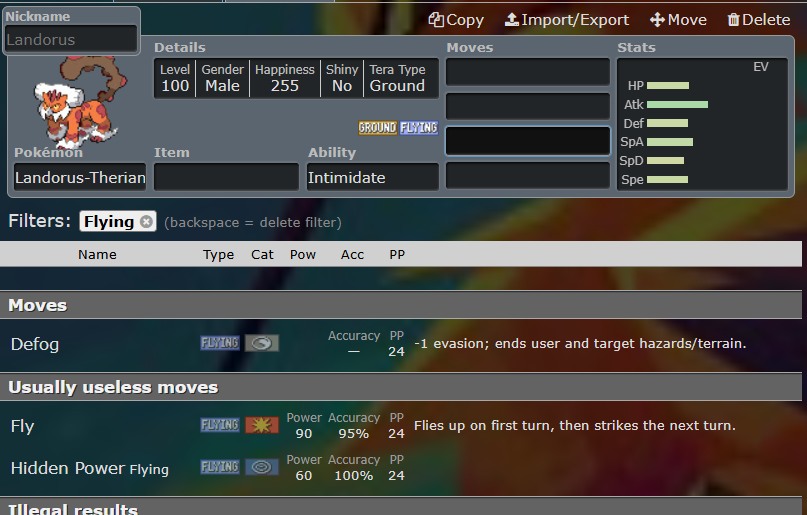This screenshot has width=807, height=515.
Task: Delete this Pokémon with the Delete button
Action: click(x=759, y=20)
